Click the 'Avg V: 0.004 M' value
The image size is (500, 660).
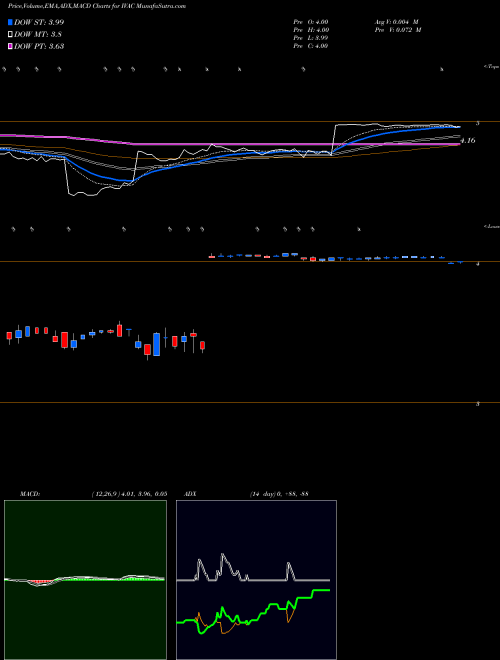click(396, 22)
